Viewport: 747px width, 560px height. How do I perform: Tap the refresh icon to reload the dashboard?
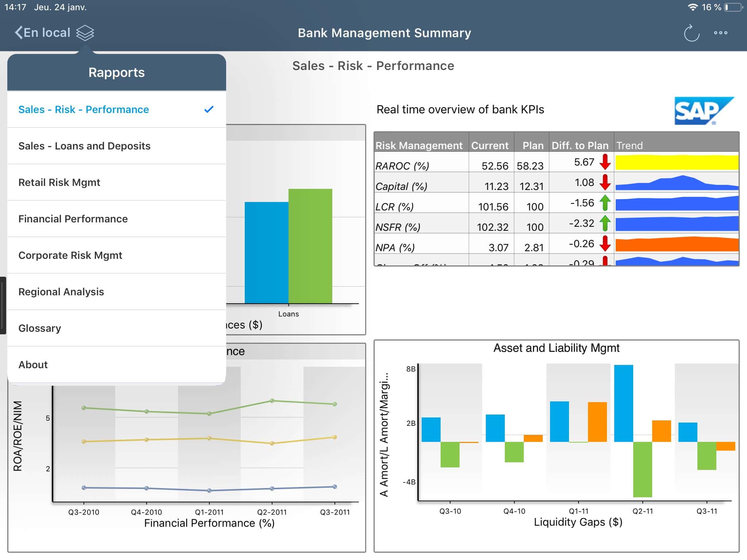click(x=691, y=32)
